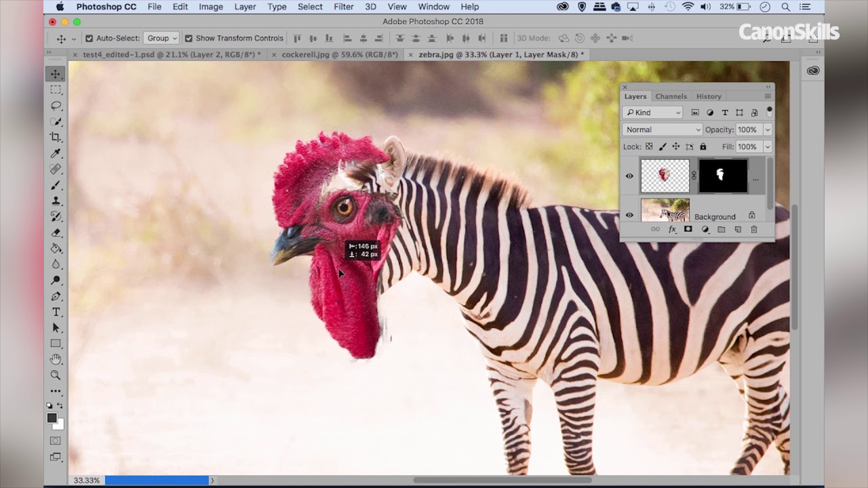Viewport: 868px width, 488px height.
Task: Switch to the History tab
Action: point(709,96)
